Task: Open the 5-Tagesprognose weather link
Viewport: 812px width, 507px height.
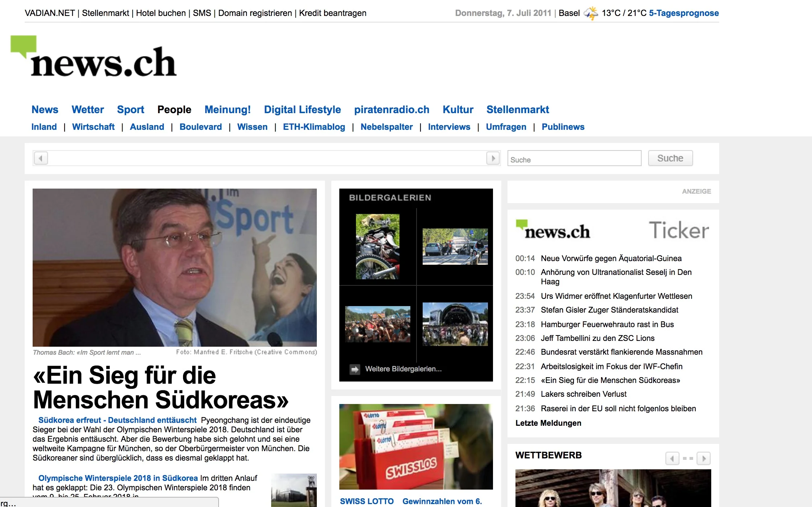Action: coord(684,13)
